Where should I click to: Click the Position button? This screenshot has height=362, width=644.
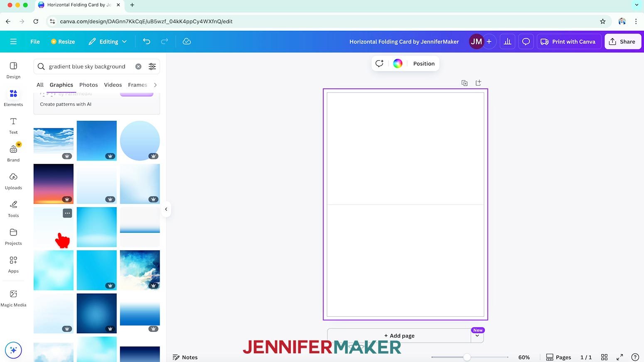(x=424, y=64)
